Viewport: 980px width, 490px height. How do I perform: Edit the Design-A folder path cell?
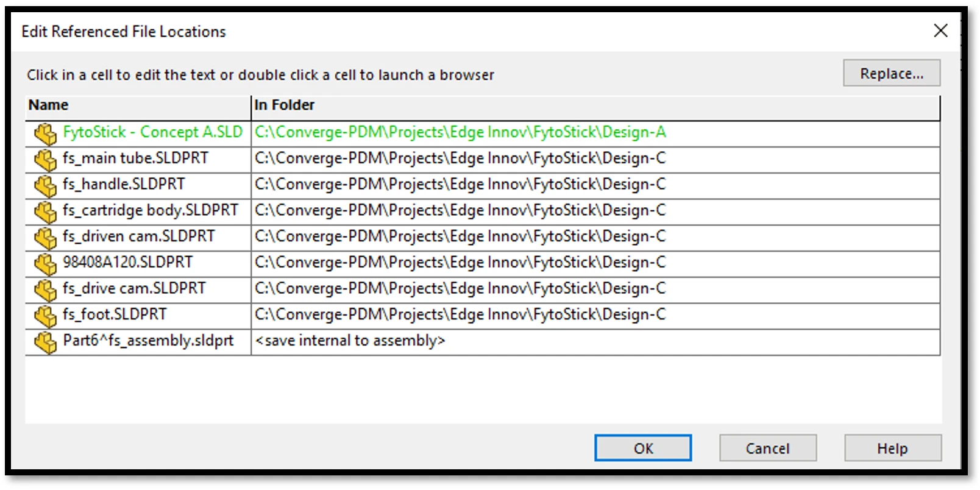(460, 132)
